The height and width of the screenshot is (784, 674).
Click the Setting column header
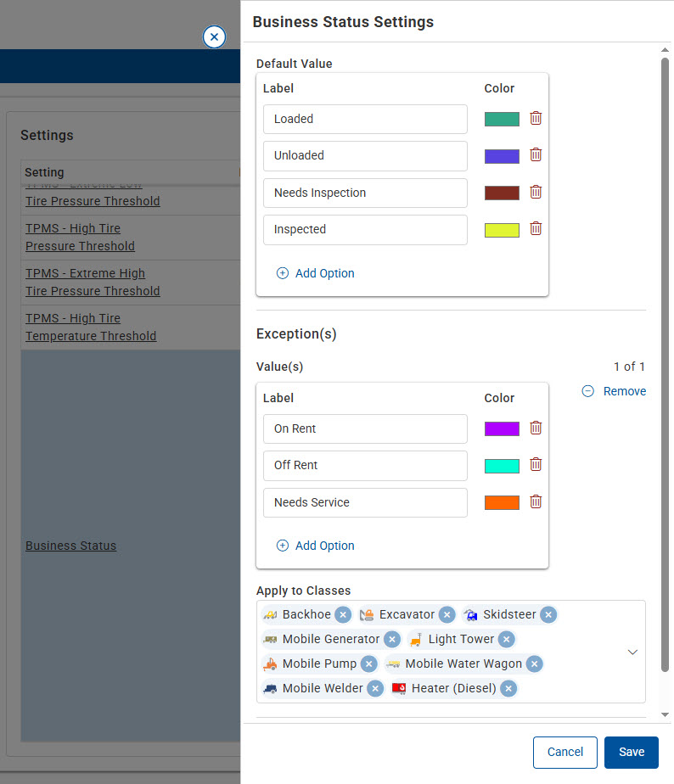point(44,172)
